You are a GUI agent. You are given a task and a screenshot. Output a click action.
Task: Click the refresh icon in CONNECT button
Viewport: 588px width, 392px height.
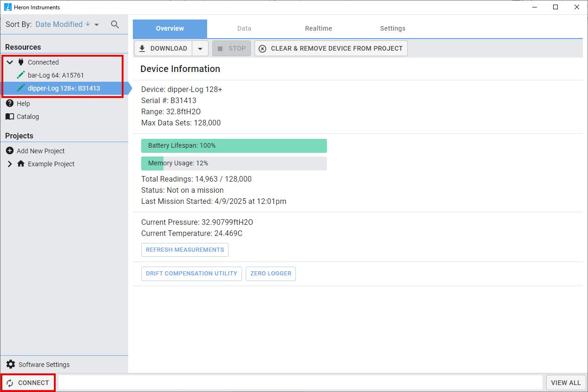tap(10, 383)
